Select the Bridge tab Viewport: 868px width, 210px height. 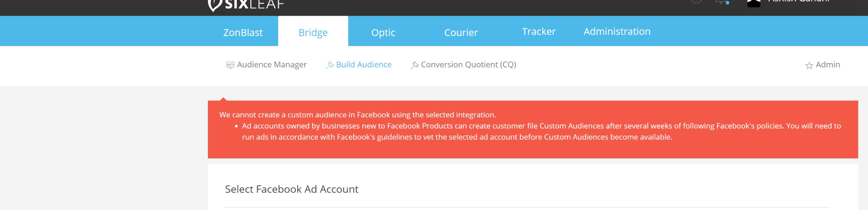click(313, 32)
